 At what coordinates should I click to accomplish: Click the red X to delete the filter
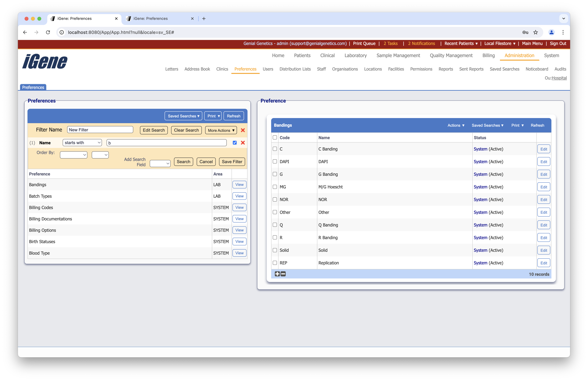(x=243, y=130)
